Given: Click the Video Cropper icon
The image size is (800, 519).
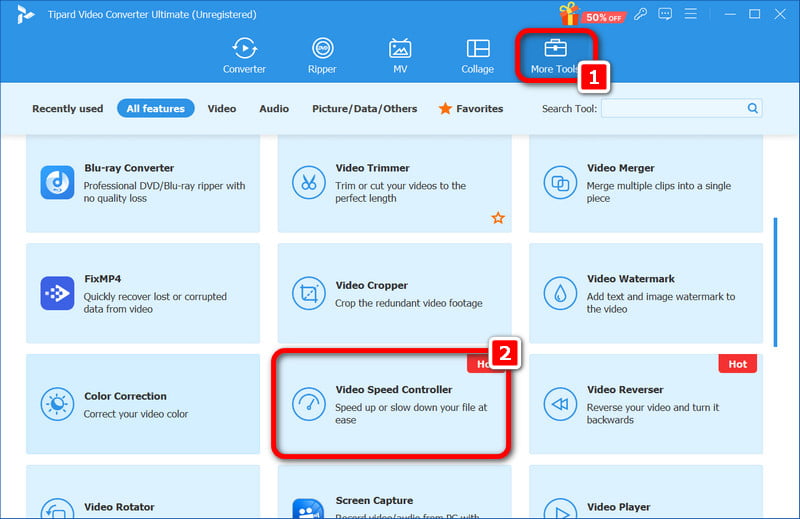Looking at the screenshot, I should 309,293.
